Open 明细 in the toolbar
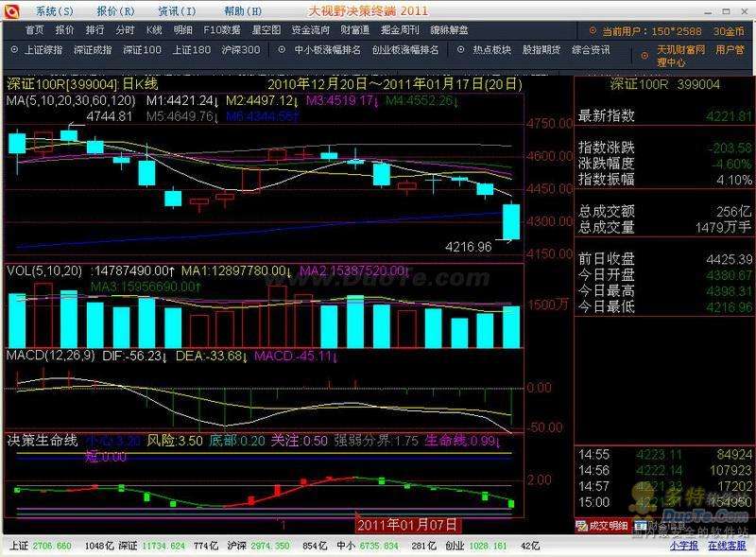756x557 pixels. pos(183,30)
